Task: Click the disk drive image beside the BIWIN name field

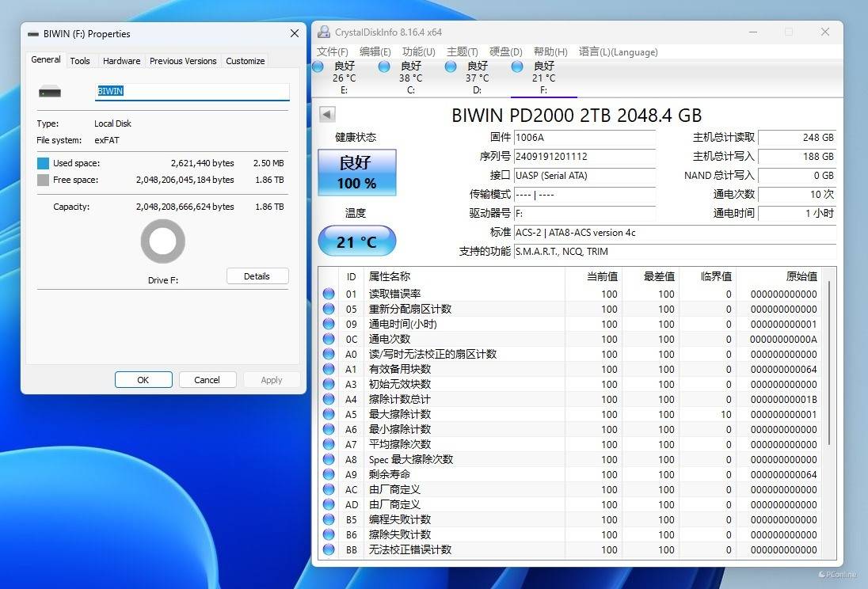Action: click(50, 92)
